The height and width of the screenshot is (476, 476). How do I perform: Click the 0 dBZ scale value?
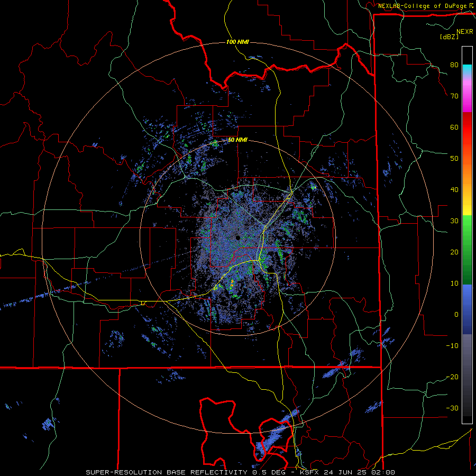456,315
